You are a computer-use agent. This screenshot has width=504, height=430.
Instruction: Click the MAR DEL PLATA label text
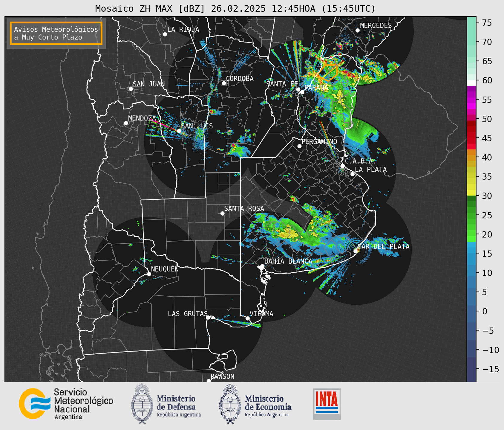pos(383,247)
